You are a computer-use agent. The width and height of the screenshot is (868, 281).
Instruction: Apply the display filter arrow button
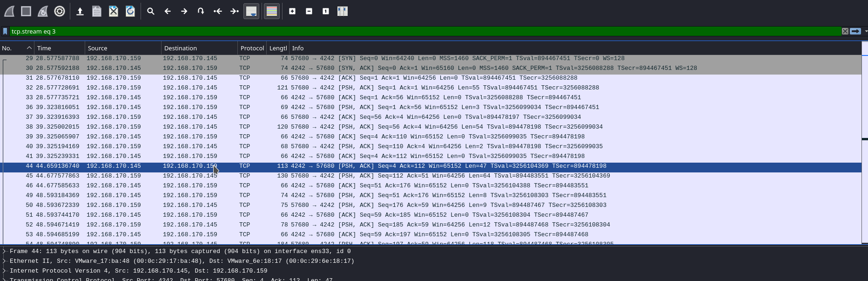(x=855, y=31)
